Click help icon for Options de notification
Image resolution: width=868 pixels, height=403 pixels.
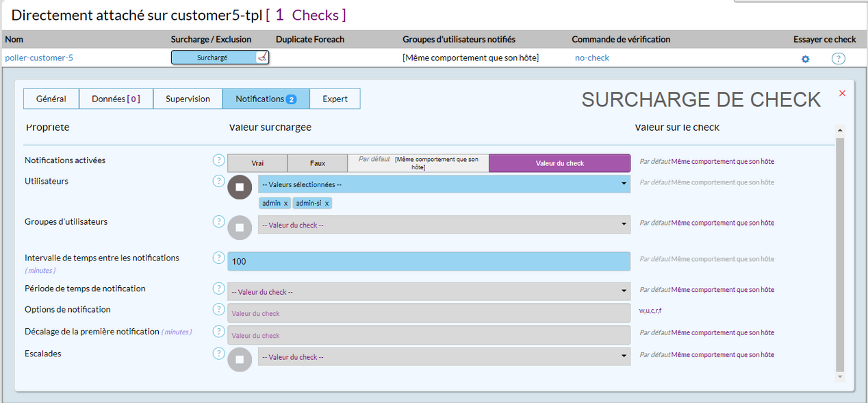click(x=218, y=310)
